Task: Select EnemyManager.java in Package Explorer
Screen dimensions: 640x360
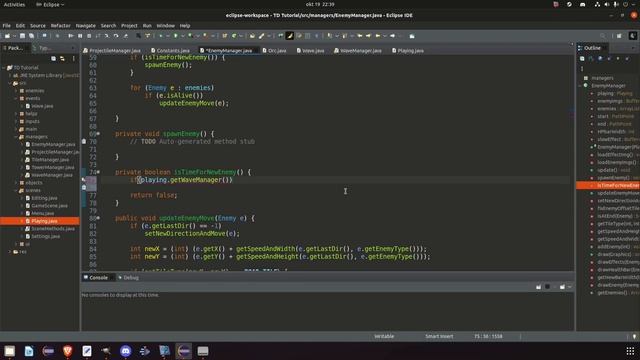Action: tap(53, 144)
